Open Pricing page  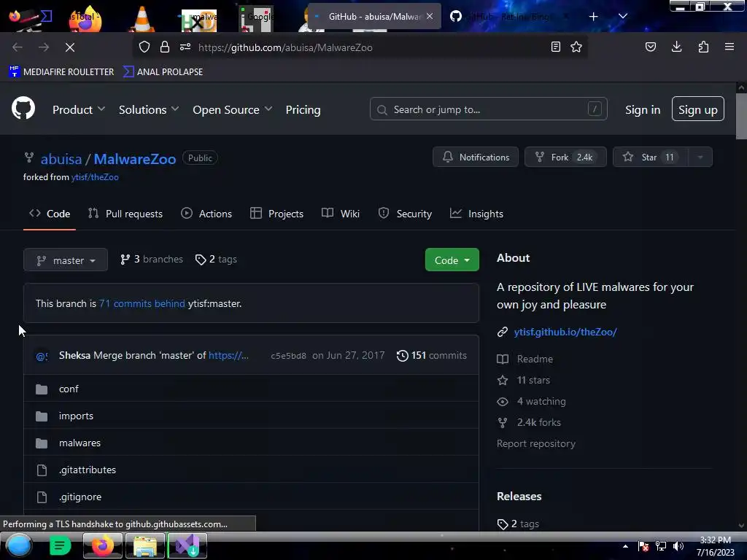pyautogui.click(x=303, y=109)
